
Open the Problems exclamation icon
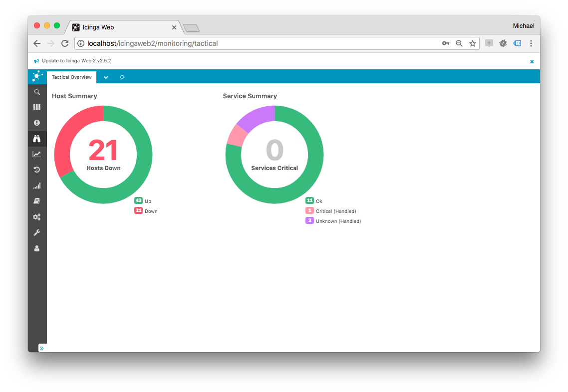(37, 123)
